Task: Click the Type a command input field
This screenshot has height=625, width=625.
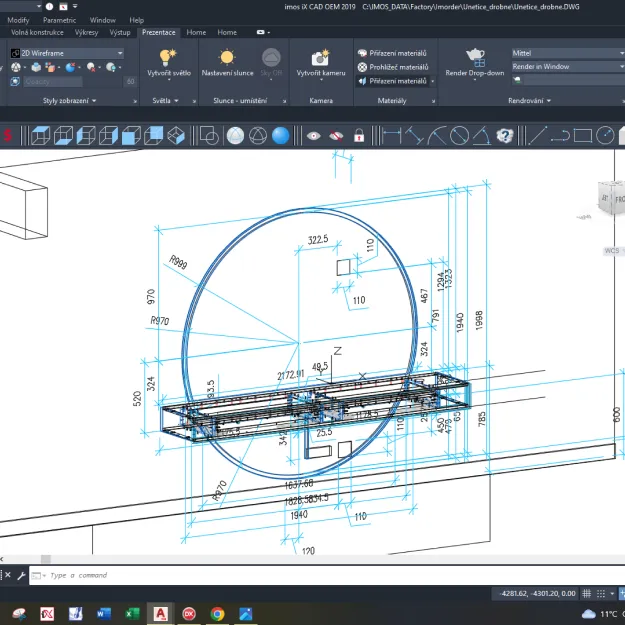Action: coord(326,575)
